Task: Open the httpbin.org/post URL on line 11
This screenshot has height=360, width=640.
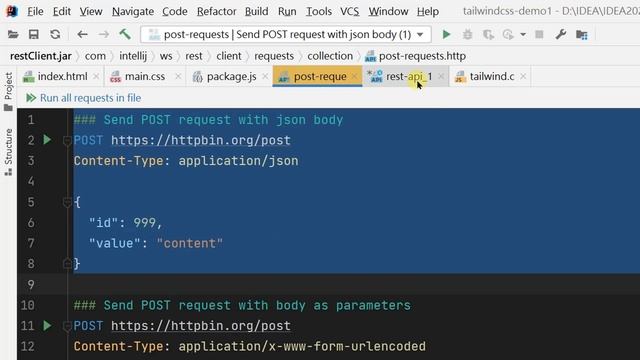Action: click(201, 326)
